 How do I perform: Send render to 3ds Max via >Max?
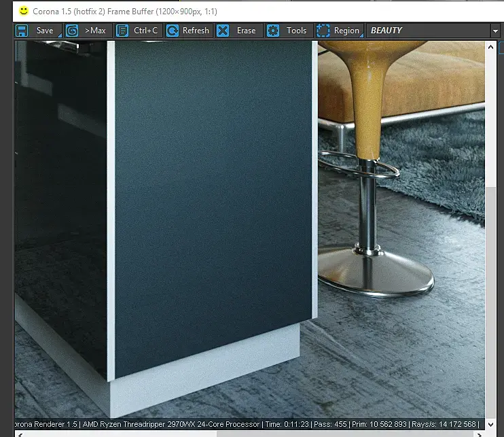pos(95,31)
